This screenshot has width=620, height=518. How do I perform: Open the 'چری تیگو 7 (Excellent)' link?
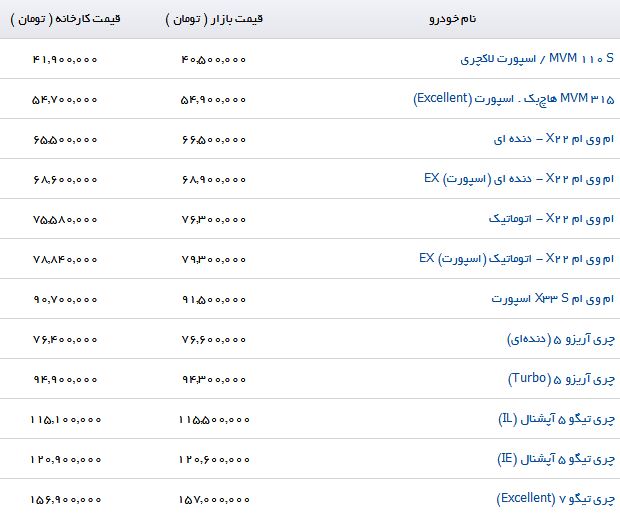point(556,499)
